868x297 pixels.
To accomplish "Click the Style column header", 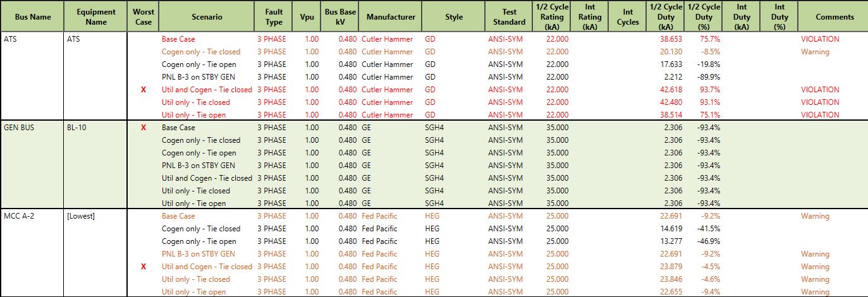I will (454, 17).
